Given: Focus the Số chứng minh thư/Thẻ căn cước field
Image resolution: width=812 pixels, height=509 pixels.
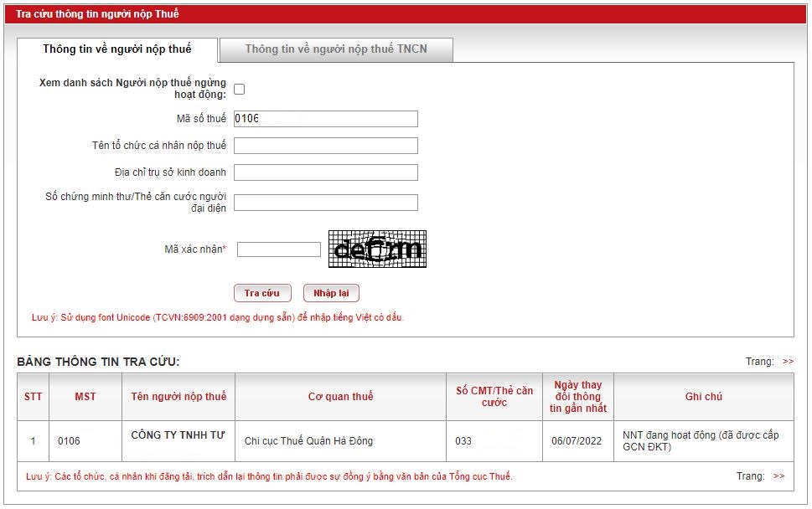Looking at the screenshot, I should click(325, 203).
